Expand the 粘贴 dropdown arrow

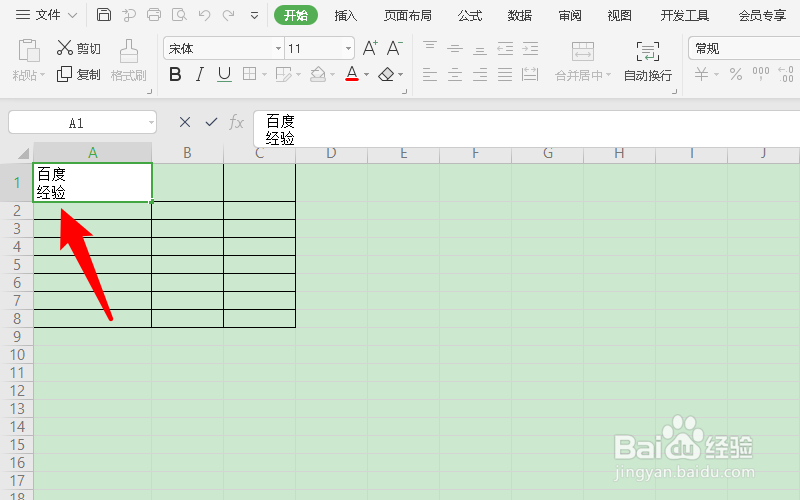click(42, 75)
